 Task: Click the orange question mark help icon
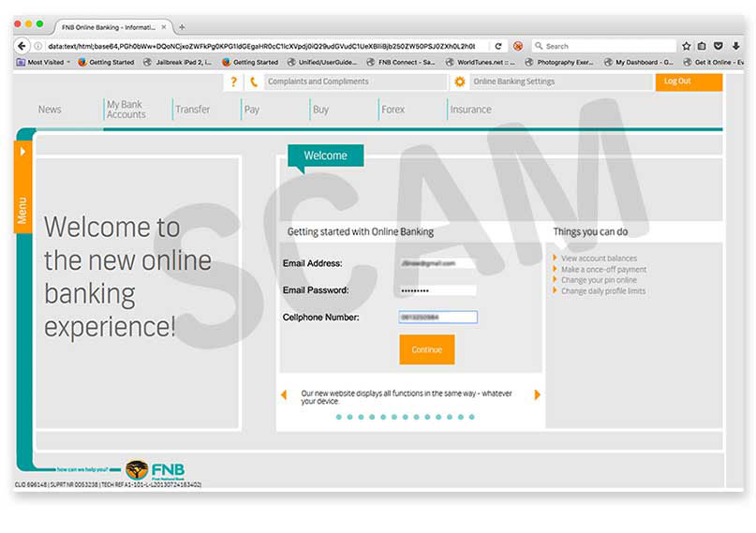point(234,81)
